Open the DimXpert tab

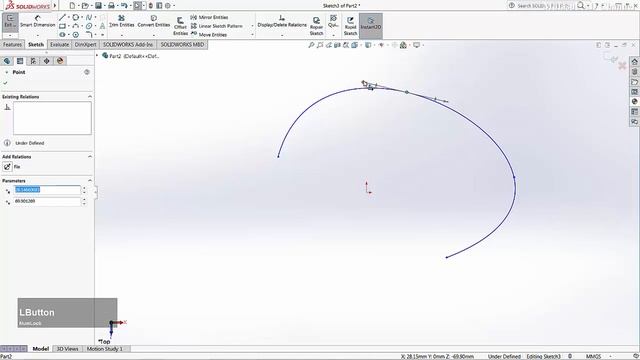pos(86,44)
